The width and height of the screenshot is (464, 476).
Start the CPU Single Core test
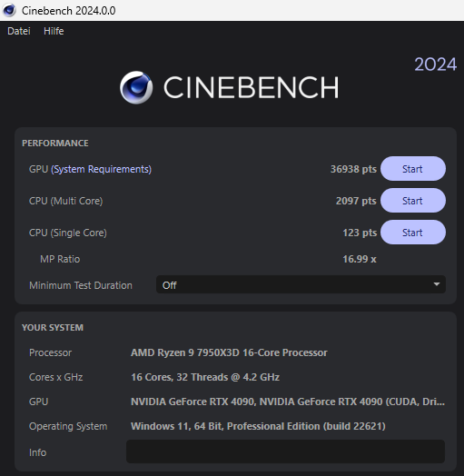[x=413, y=233]
